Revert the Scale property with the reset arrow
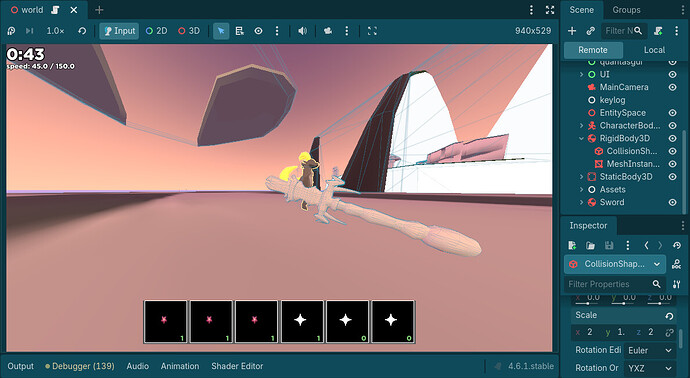The image size is (690, 378). click(669, 316)
